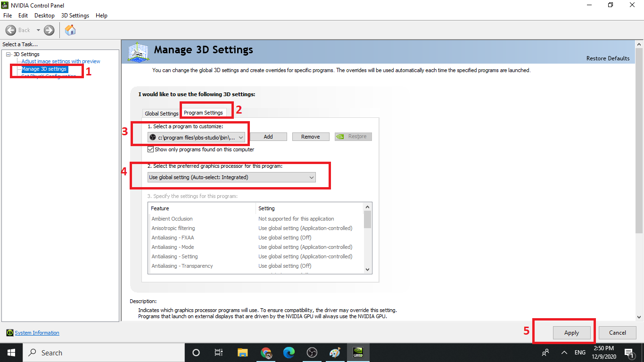The width and height of the screenshot is (644, 362).
Task: Click the settings list scroll-down arrow
Action: [368, 269]
